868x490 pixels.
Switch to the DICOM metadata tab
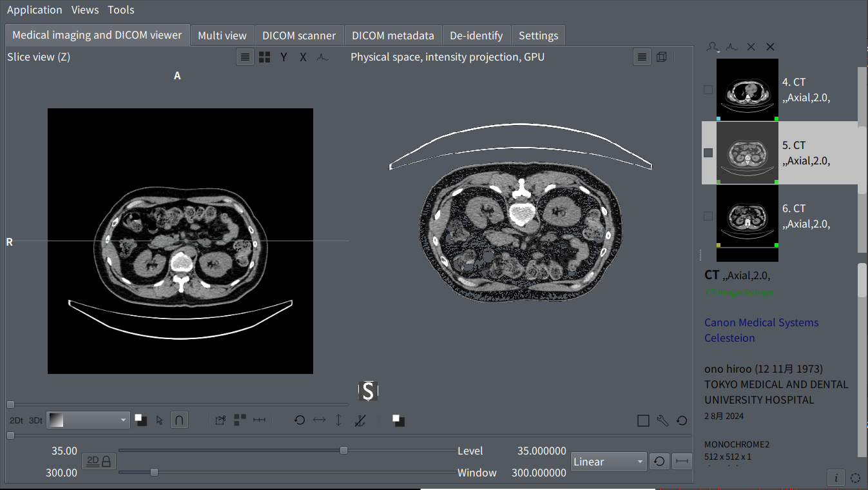(392, 35)
